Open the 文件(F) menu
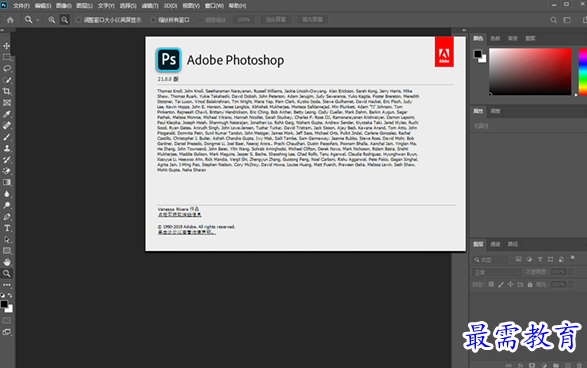 pos(21,6)
